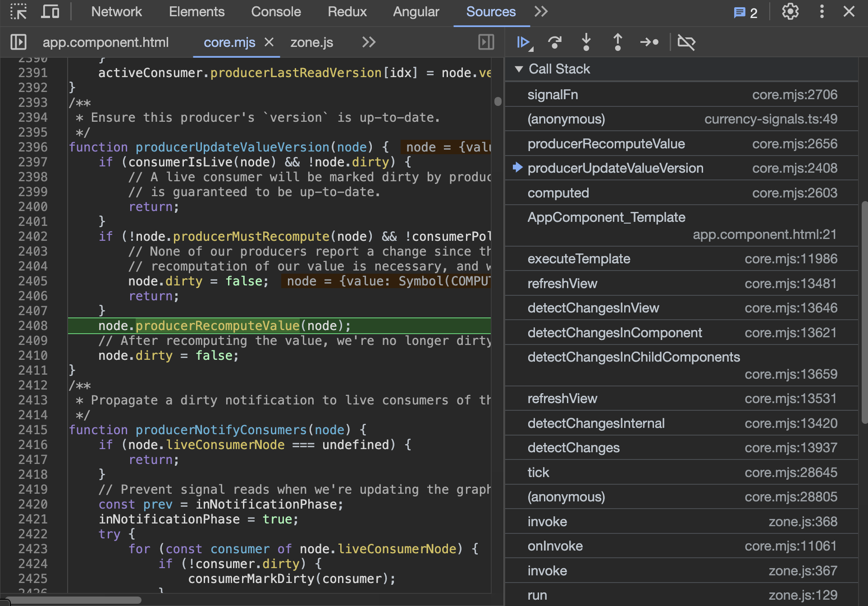Toggle the device toolbar icon
Screen dimensions: 868x606
(x=50, y=12)
